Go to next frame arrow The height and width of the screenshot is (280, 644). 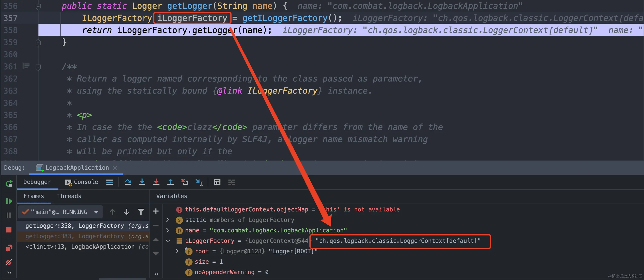point(127,212)
